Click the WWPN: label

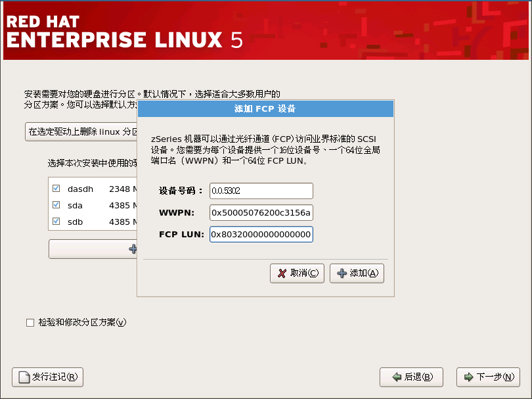(x=177, y=213)
